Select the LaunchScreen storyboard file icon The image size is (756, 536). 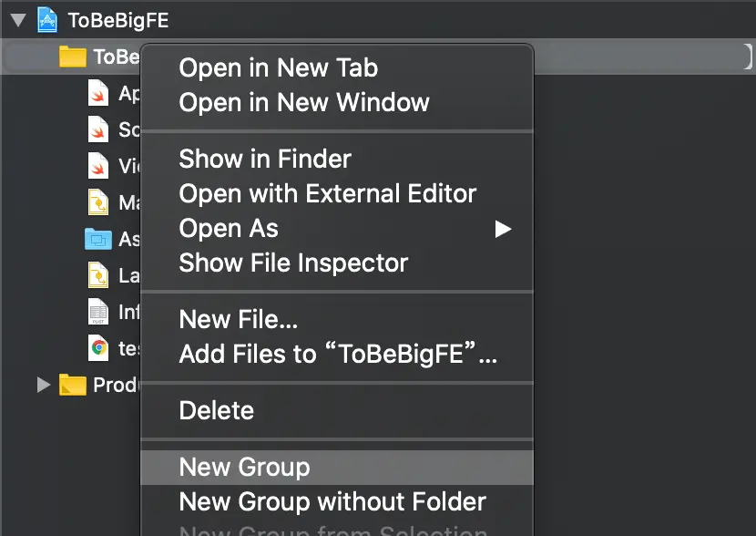[x=98, y=274]
